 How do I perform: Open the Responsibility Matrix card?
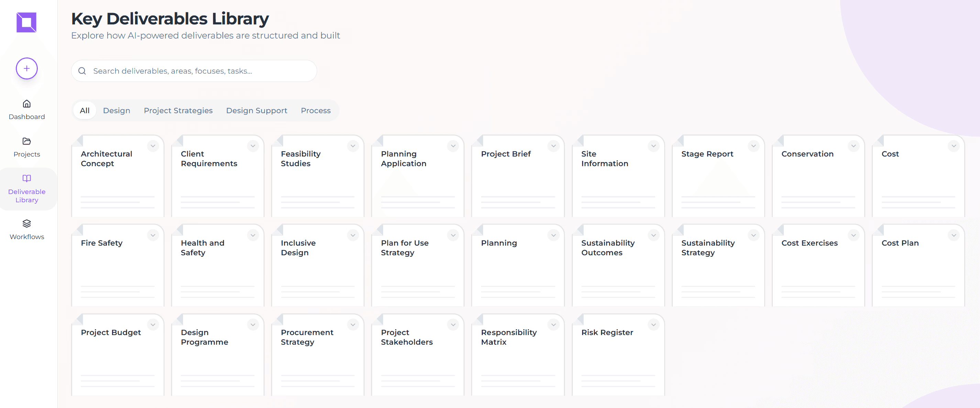click(518, 355)
